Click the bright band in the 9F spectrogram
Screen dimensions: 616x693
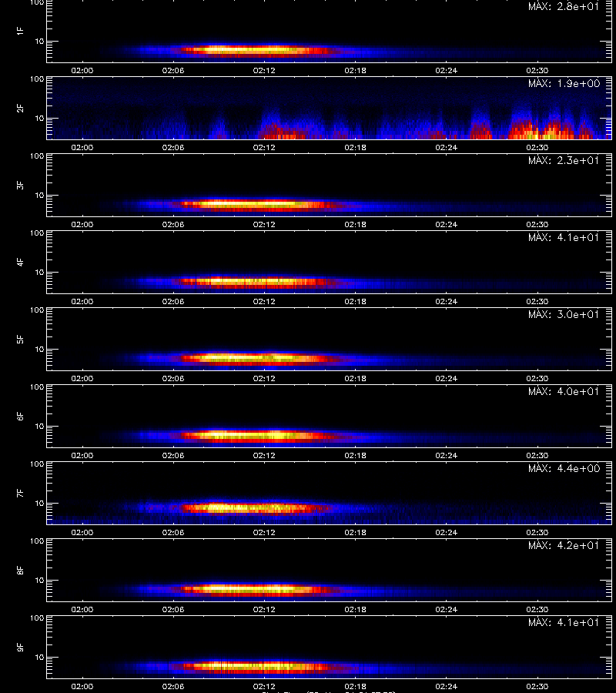tap(256, 666)
